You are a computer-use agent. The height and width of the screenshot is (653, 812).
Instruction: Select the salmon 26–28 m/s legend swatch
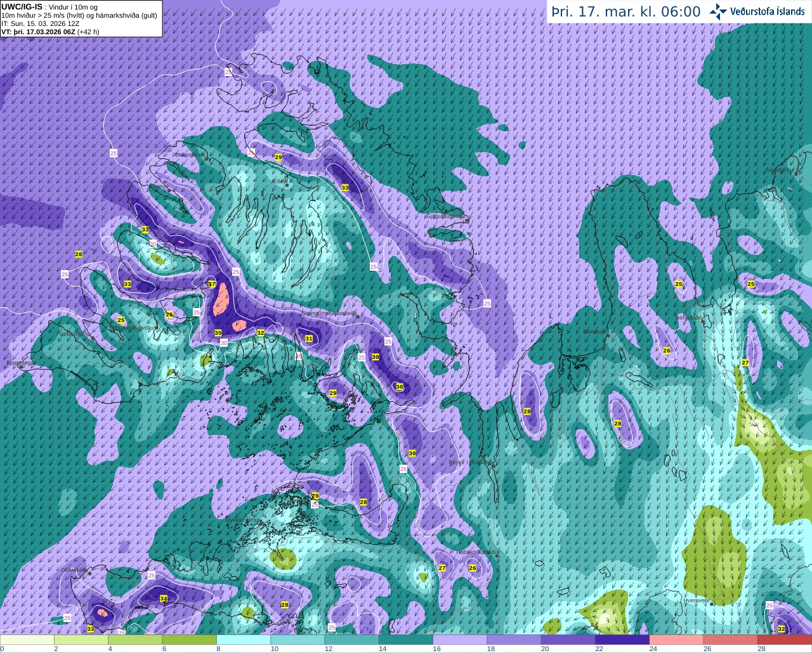click(732, 640)
